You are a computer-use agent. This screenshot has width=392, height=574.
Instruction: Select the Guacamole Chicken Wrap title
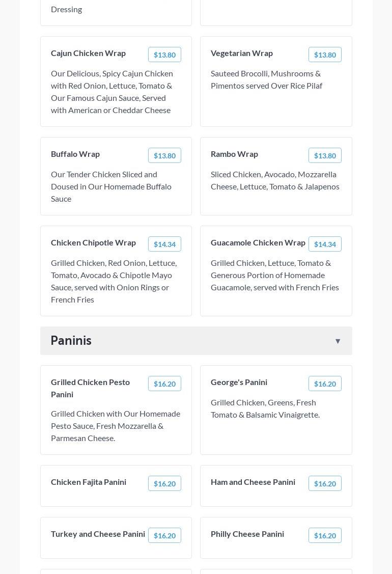pos(258,242)
